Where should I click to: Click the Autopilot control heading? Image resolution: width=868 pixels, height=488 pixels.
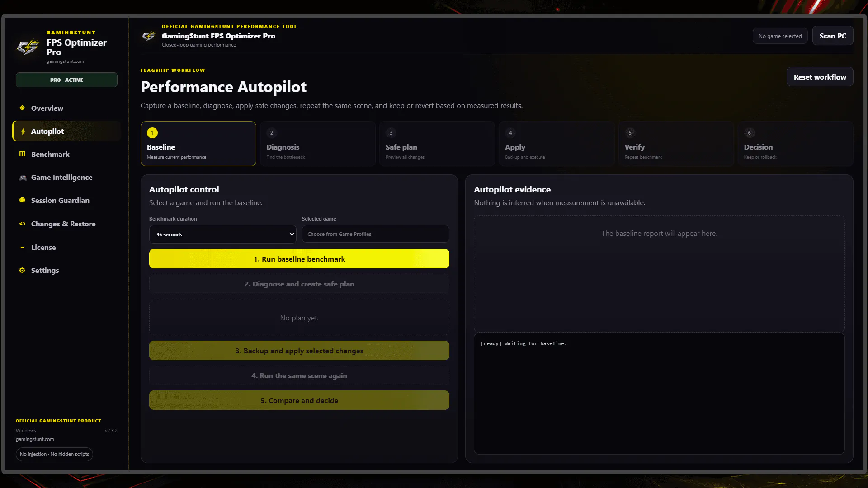point(184,190)
